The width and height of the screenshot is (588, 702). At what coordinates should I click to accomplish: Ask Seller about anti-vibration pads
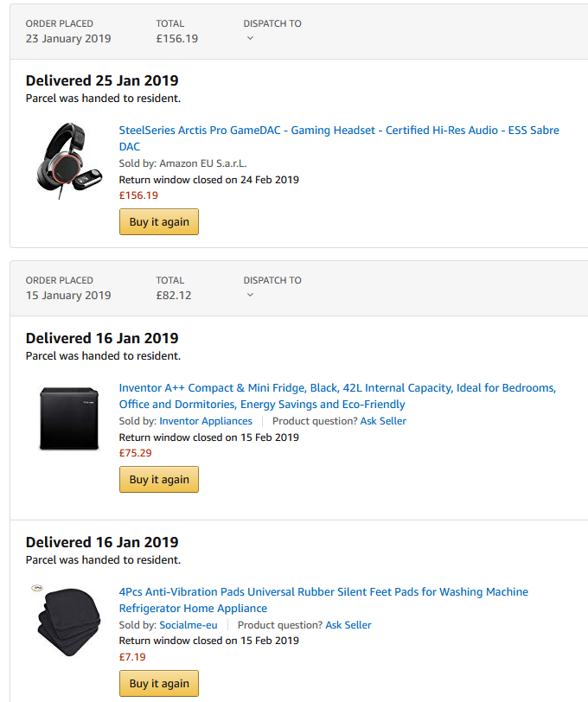point(348,625)
